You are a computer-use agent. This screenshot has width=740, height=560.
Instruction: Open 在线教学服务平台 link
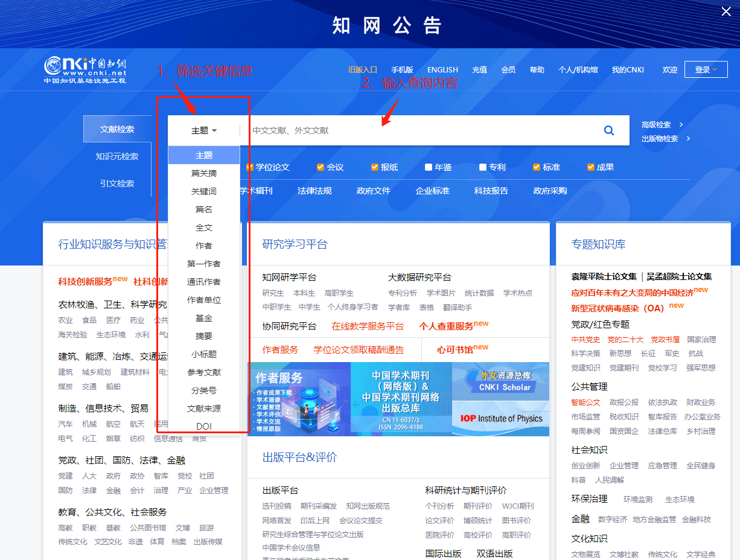pos(368,326)
